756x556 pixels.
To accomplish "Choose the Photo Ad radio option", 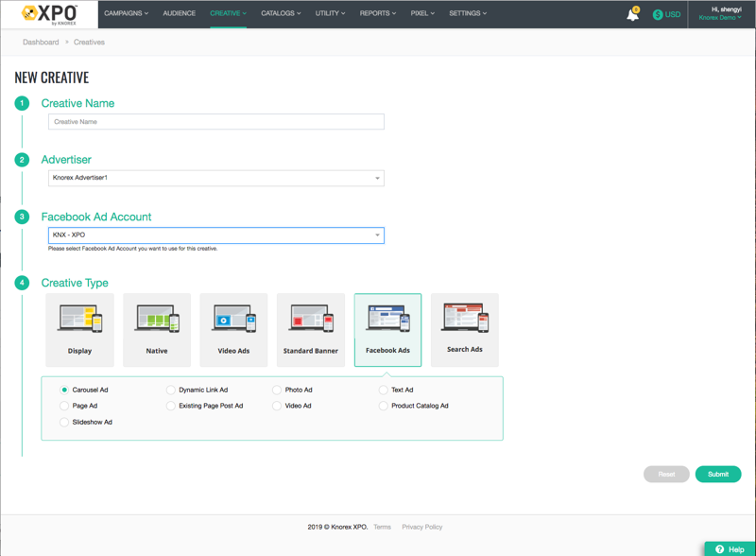I will point(277,390).
